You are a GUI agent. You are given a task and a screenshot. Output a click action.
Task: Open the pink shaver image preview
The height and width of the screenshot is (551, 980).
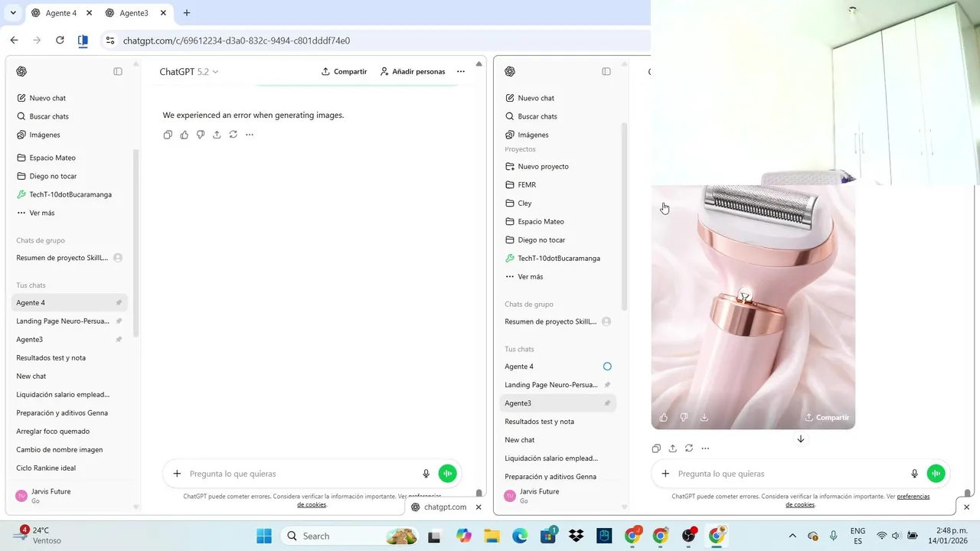pos(753,306)
